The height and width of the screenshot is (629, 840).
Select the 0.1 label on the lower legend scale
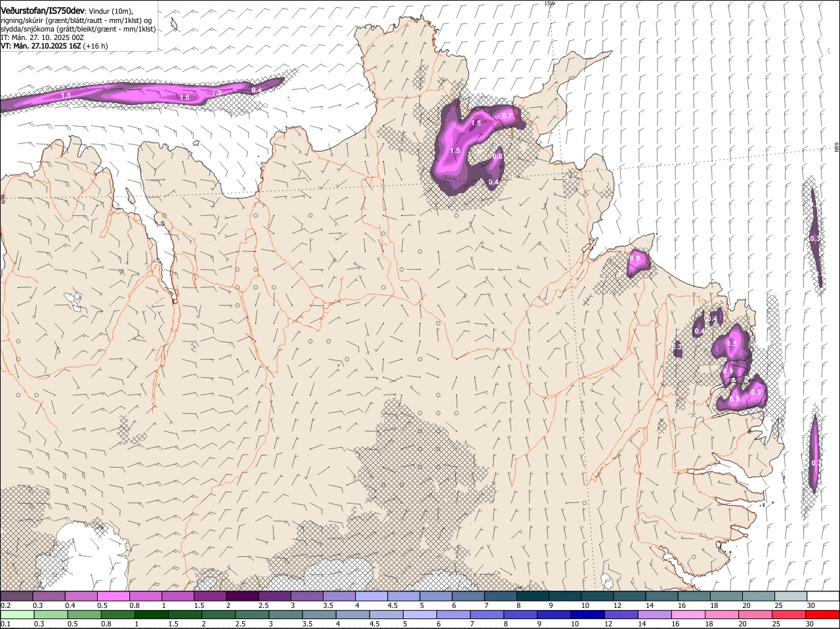coord(5,624)
